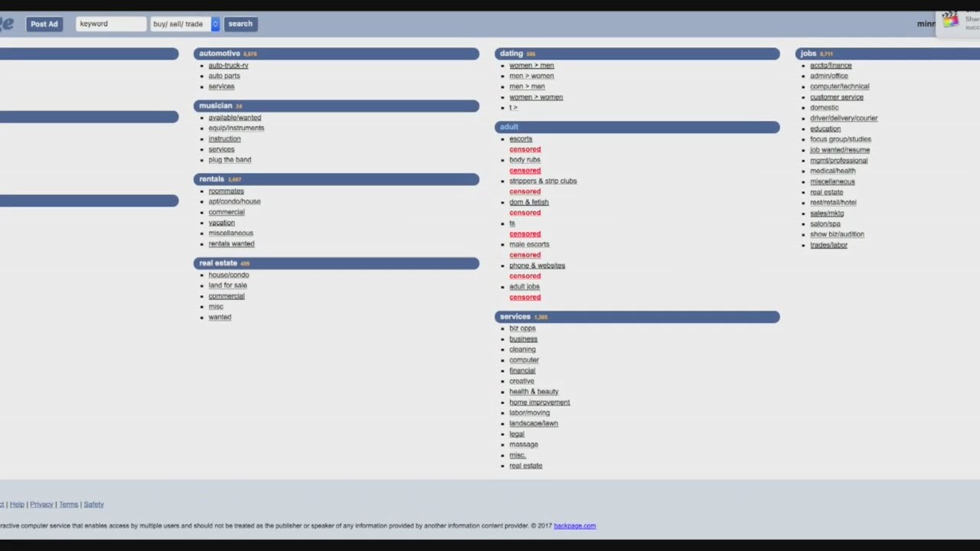Screen dimensions: 980x551
Task: Open the dating category header
Action: [x=637, y=54]
